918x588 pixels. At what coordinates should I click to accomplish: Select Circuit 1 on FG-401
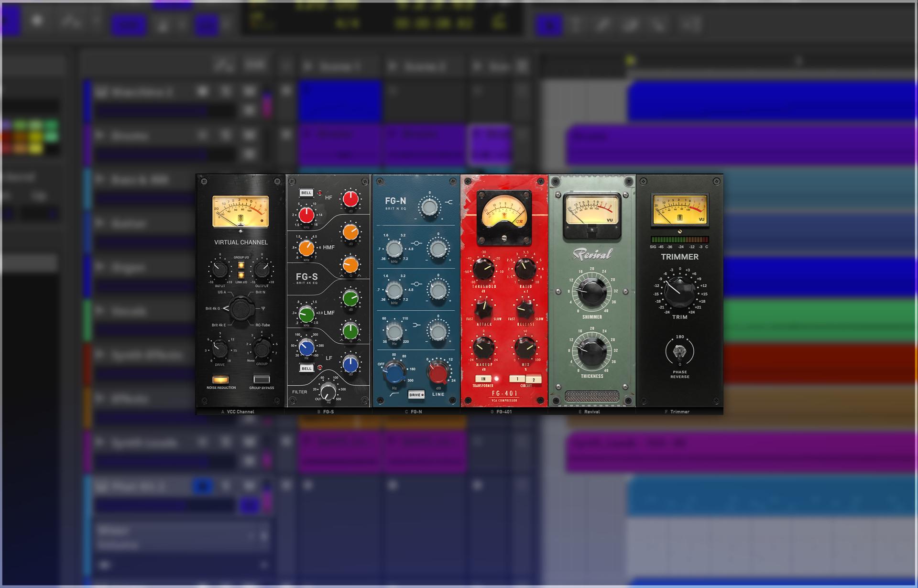517,379
